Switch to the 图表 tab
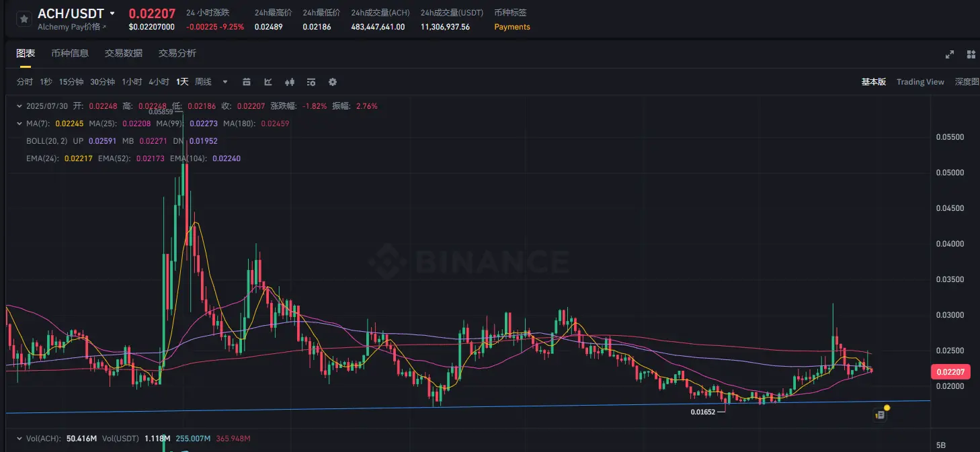The width and height of the screenshot is (980, 452). (26, 53)
